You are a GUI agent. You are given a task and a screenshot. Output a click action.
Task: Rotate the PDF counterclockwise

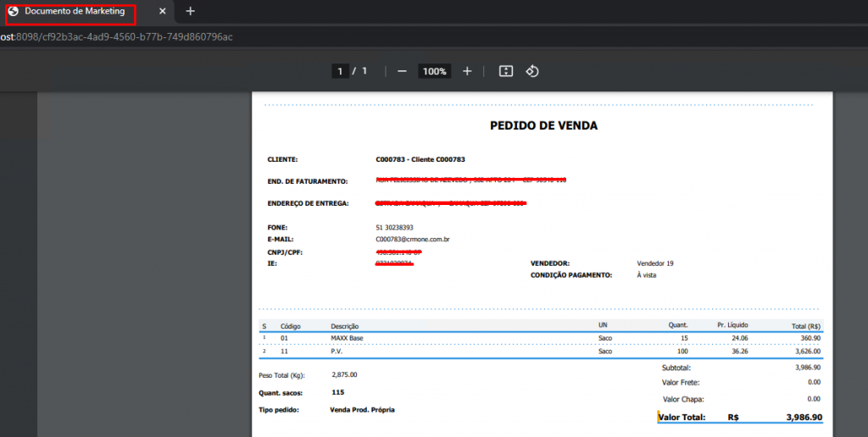[x=532, y=71]
